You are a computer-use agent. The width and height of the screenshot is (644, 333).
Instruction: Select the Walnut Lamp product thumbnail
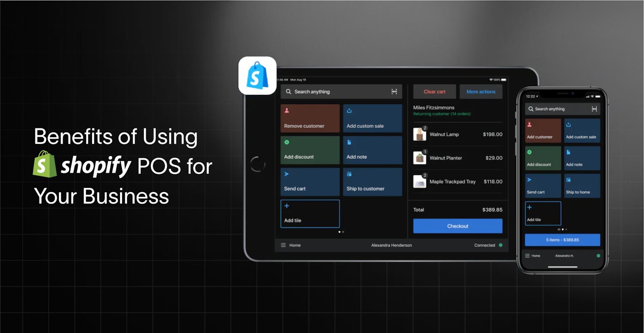(419, 134)
